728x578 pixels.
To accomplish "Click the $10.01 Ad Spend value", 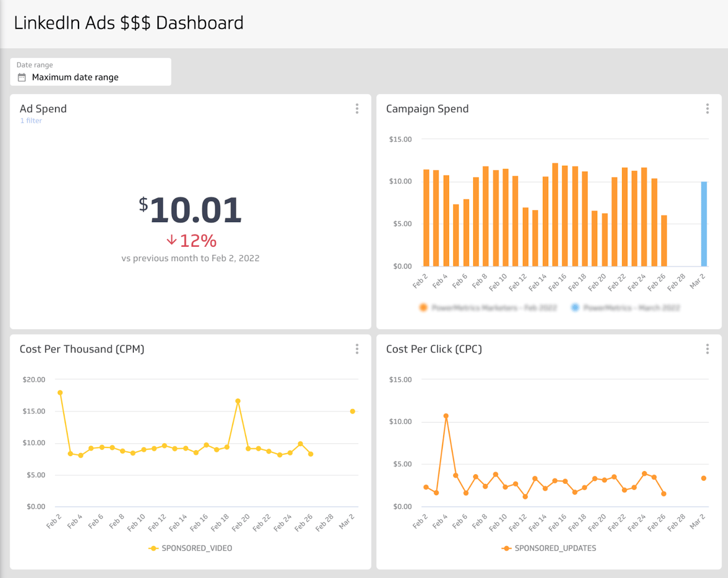I will (x=191, y=210).
